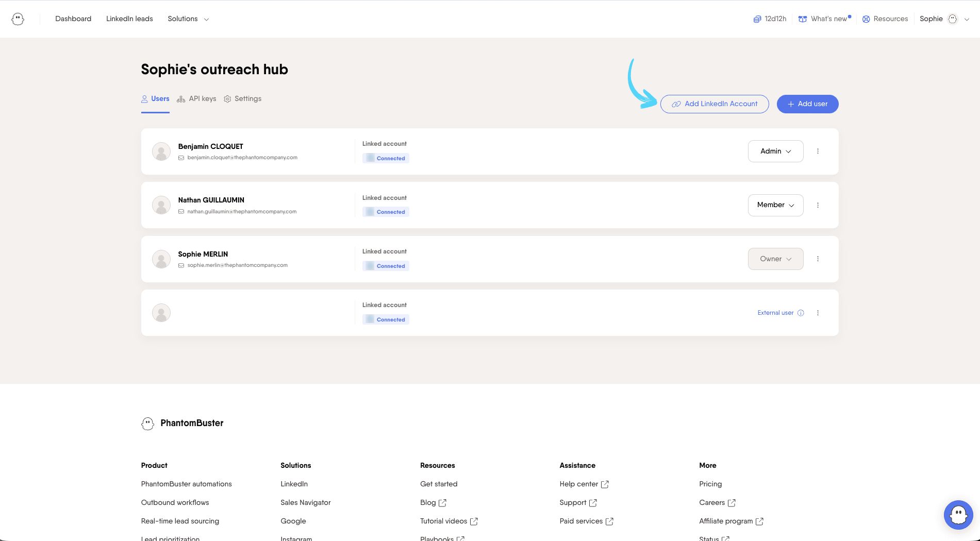The image size is (980, 541).
Task: Click Add LinkedIn Account button
Action: 715,104
